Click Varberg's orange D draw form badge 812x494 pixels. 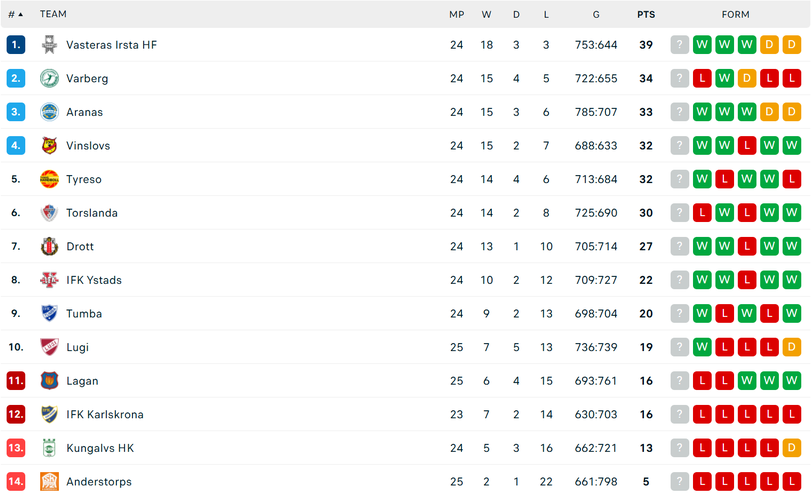coord(747,78)
